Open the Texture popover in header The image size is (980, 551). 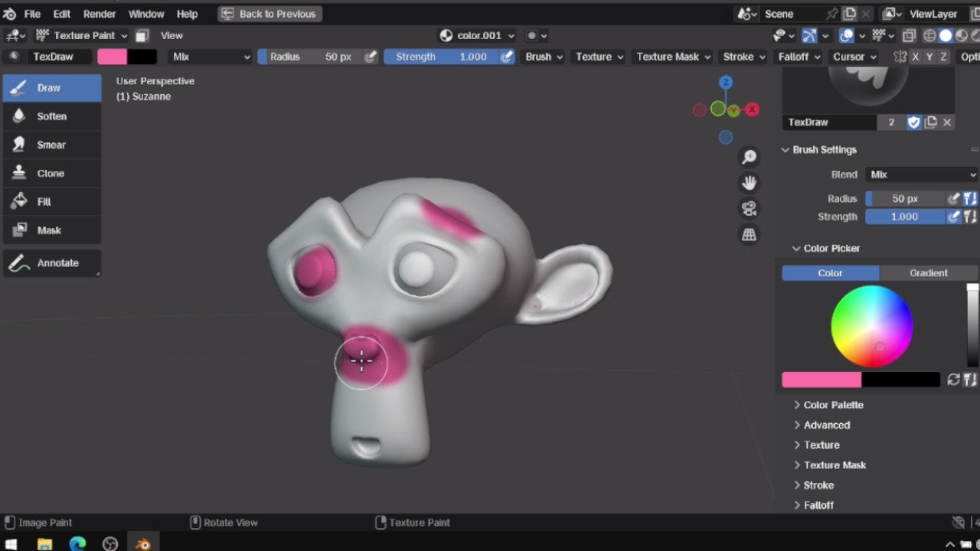point(599,57)
